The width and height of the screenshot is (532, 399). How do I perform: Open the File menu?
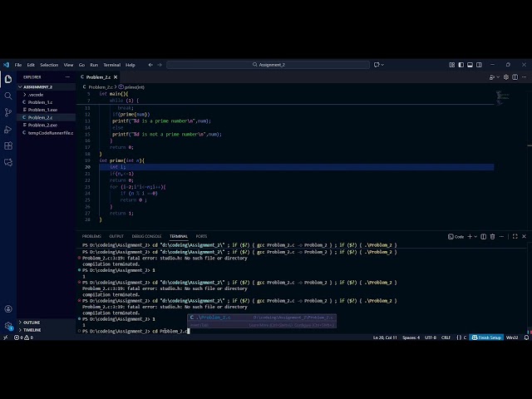pos(18,65)
